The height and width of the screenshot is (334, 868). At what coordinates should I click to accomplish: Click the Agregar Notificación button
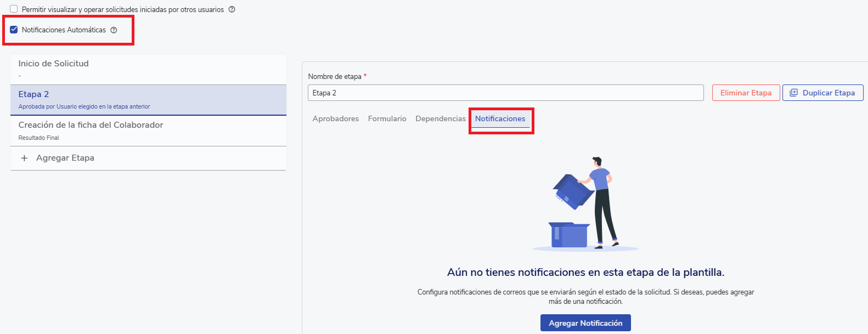(585, 323)
